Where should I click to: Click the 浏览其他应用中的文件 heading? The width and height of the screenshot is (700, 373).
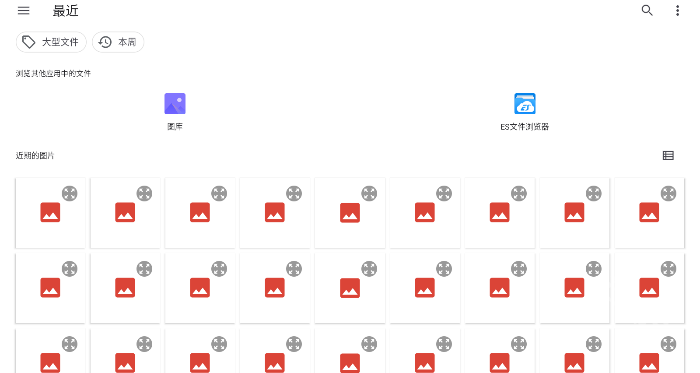53,73
